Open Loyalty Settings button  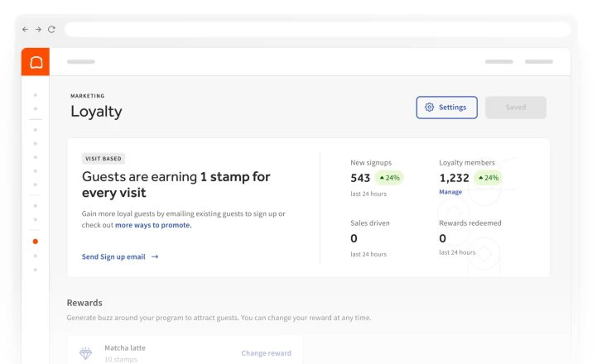(446, 108)
